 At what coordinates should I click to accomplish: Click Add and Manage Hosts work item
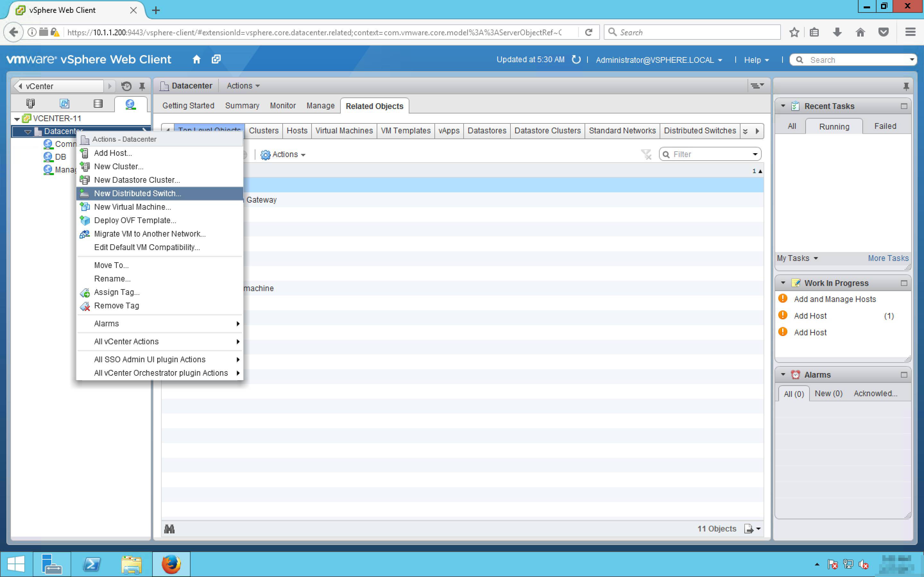[835, 299]
